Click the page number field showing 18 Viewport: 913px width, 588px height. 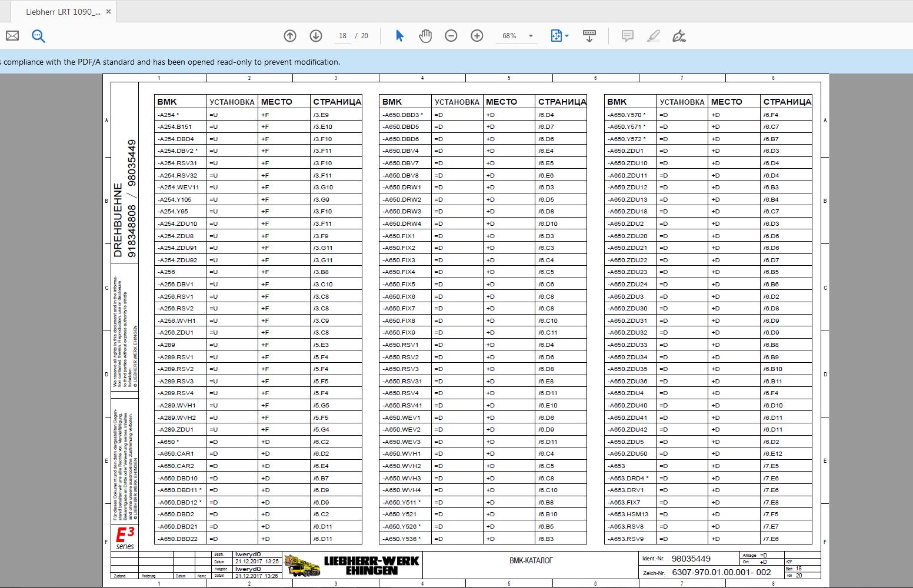[342, 36]
